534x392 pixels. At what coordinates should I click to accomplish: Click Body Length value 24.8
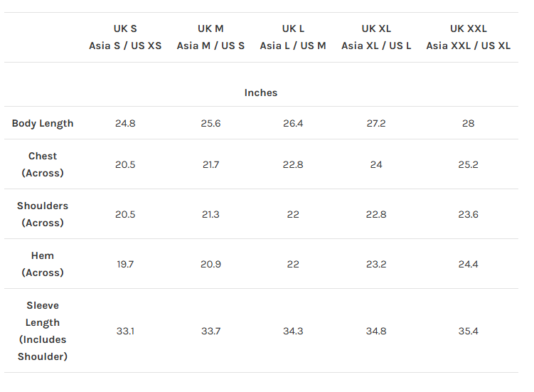point(125,123)
